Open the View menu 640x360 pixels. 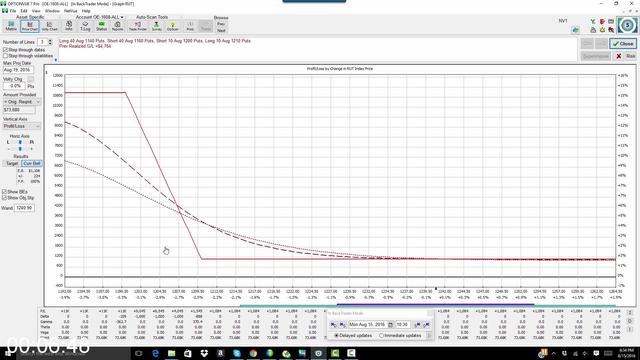point(36,11)
